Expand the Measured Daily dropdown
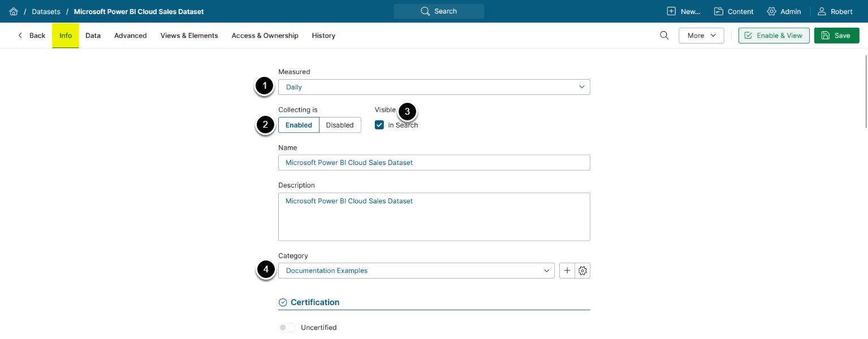This screenshot has height=339, width=868. [x=434, y=87]
